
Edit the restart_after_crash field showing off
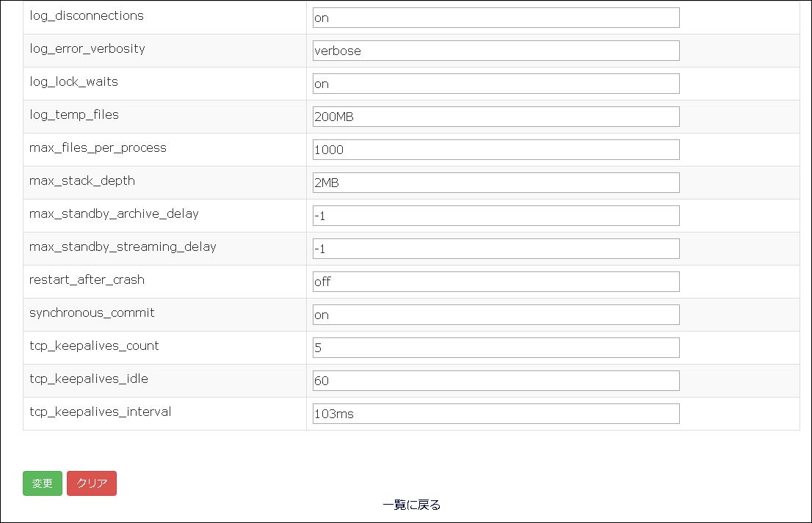pyautogui.click(x=496, y=282)
